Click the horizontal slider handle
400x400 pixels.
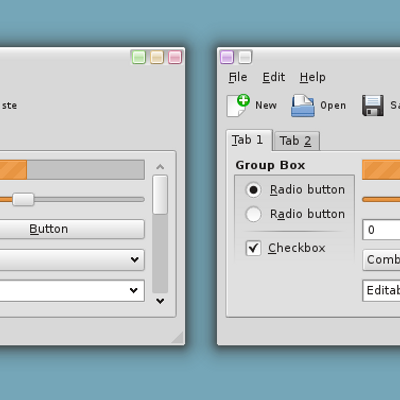[23, 199]
